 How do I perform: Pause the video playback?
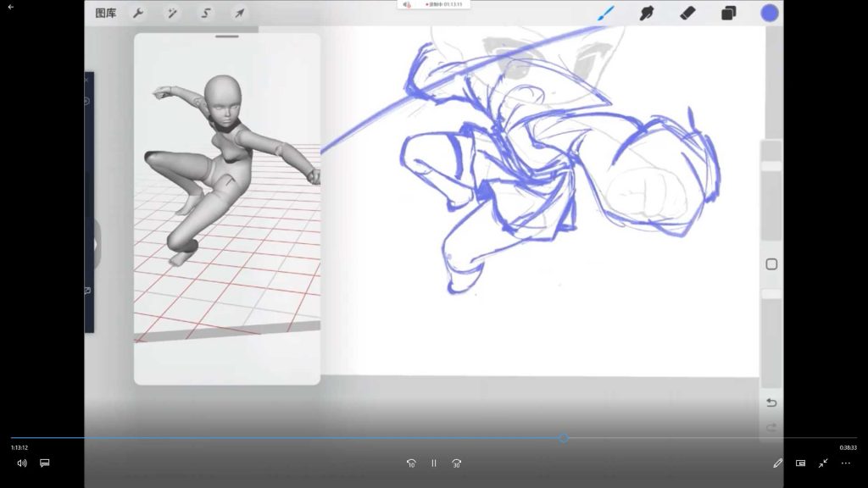[x=434, y=463]
